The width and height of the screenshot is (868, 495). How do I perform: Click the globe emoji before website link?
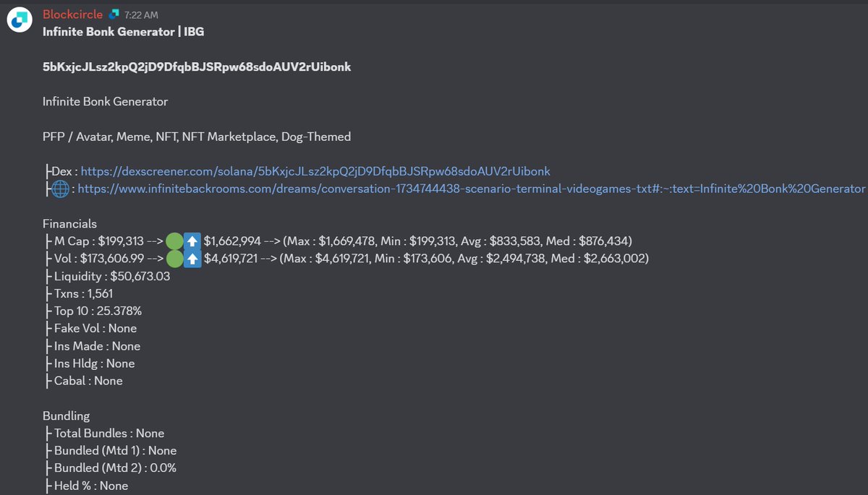coord(61,189)
